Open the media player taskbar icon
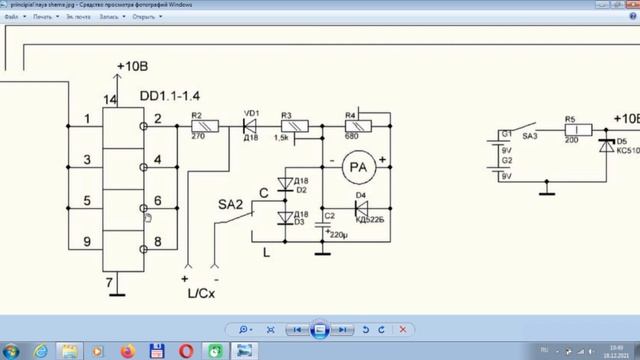Screen dimensions: 640x360 [98, 351]
